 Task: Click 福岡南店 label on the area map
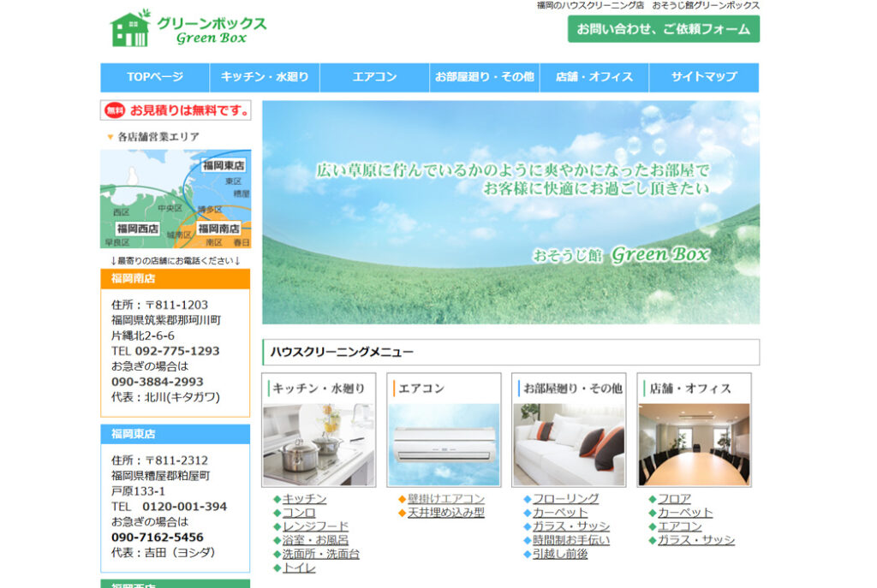tap(218, 229)
